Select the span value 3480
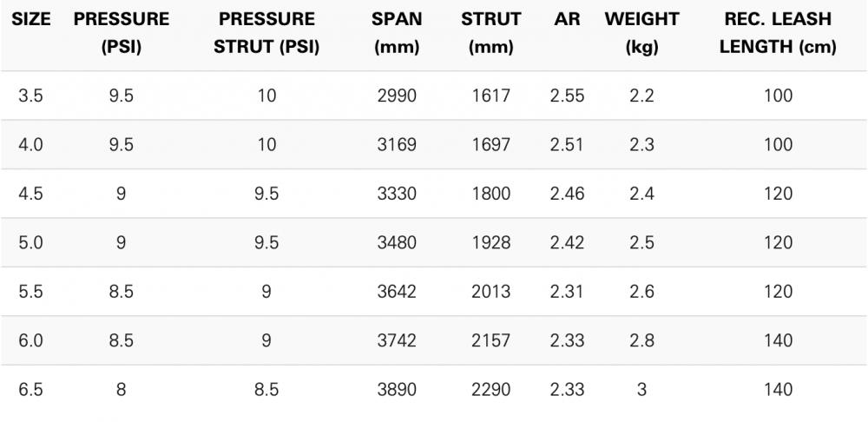The image size is (868, 422). click(397, 242)
